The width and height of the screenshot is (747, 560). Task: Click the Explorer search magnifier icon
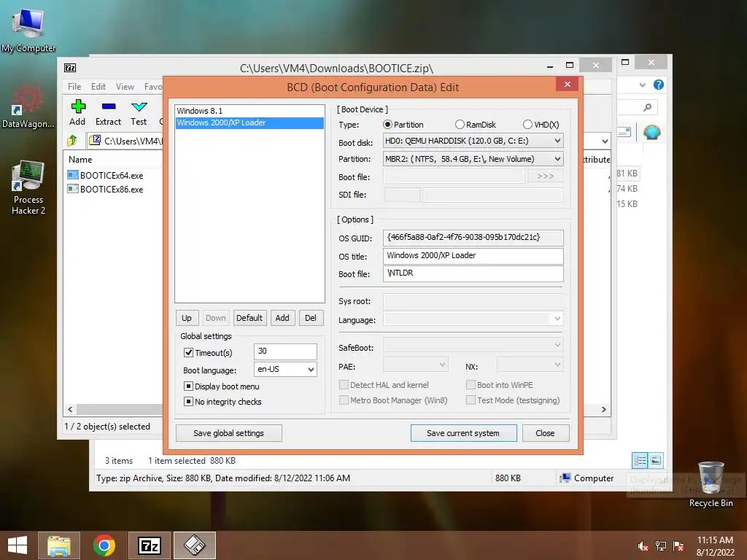pyautogui.click(x=647, y=108)
